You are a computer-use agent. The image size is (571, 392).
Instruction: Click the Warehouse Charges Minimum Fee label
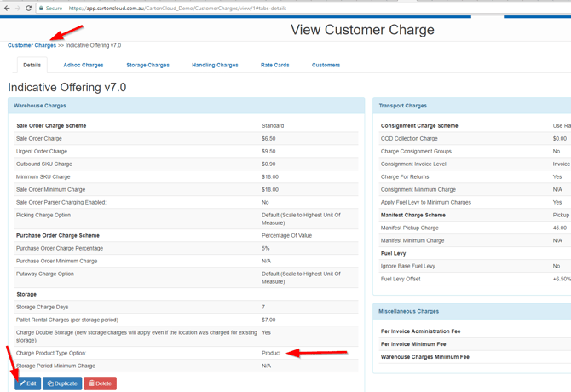[x=425, y=357]
